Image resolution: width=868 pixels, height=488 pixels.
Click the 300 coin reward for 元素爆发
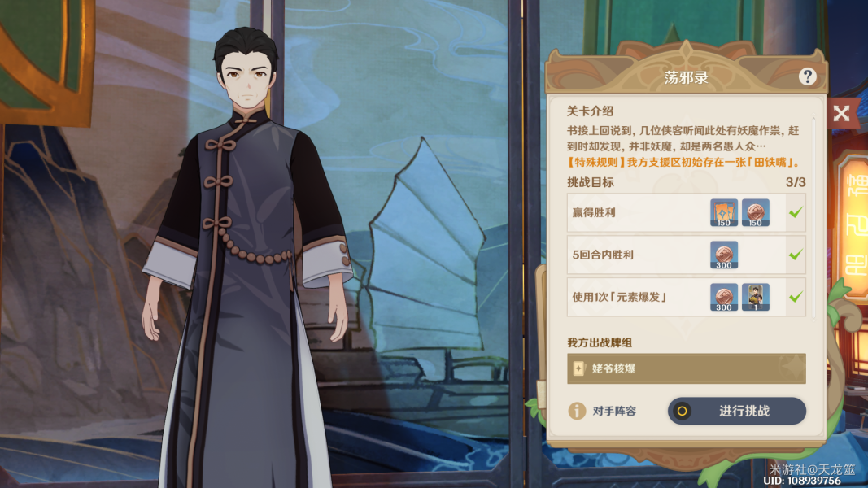[723, 297]
